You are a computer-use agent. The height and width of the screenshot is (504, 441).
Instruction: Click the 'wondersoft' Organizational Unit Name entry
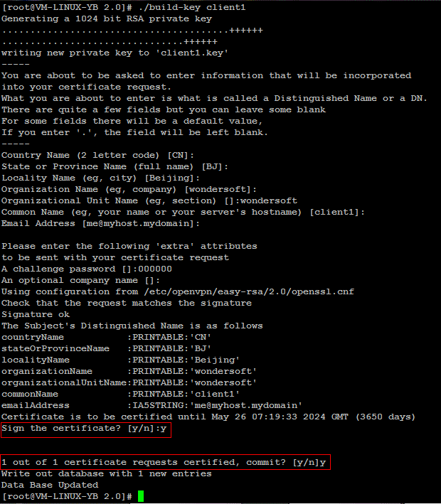click(x=269, y=201)
